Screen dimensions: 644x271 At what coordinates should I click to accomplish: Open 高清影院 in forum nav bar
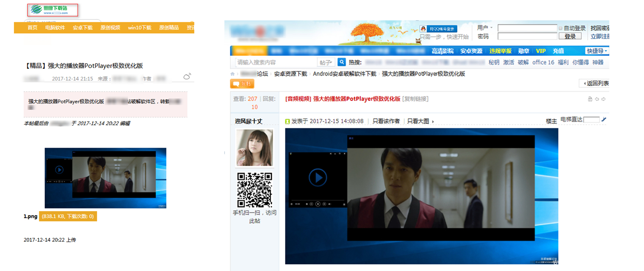coord(442,51)
